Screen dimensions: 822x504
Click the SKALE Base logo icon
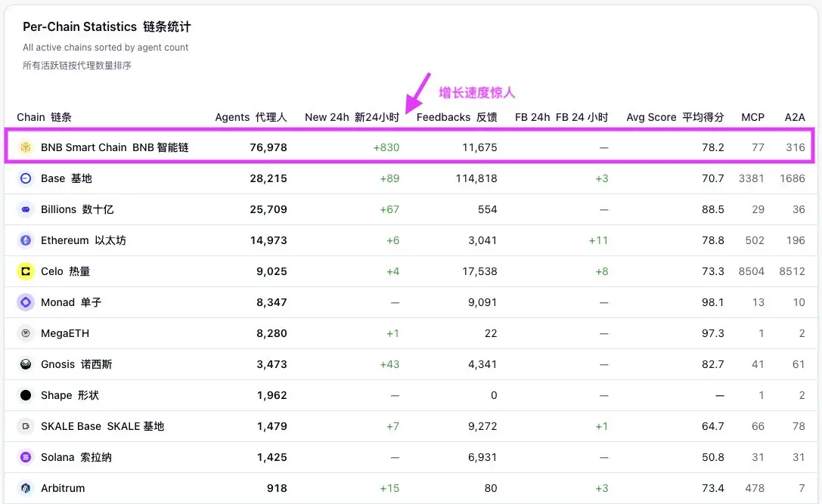(25, 426)
